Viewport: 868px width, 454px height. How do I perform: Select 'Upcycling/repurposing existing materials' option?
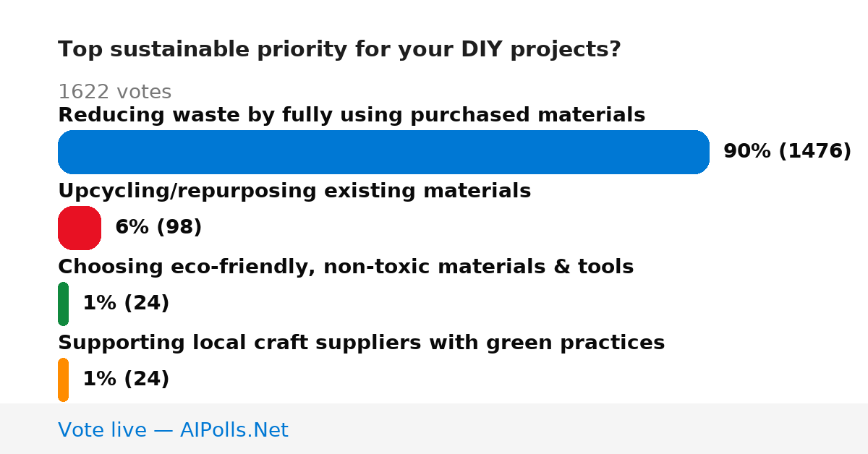(x=294, y=191)
